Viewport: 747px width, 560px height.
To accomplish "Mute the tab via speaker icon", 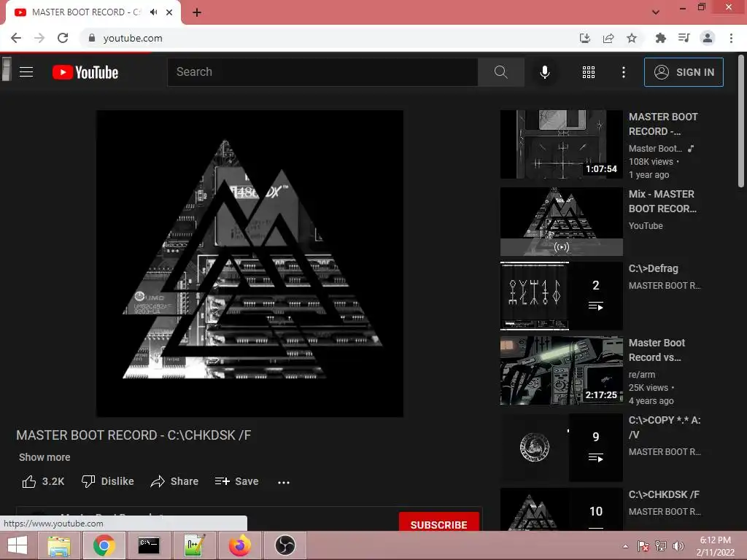I will (x=153, y=12).
